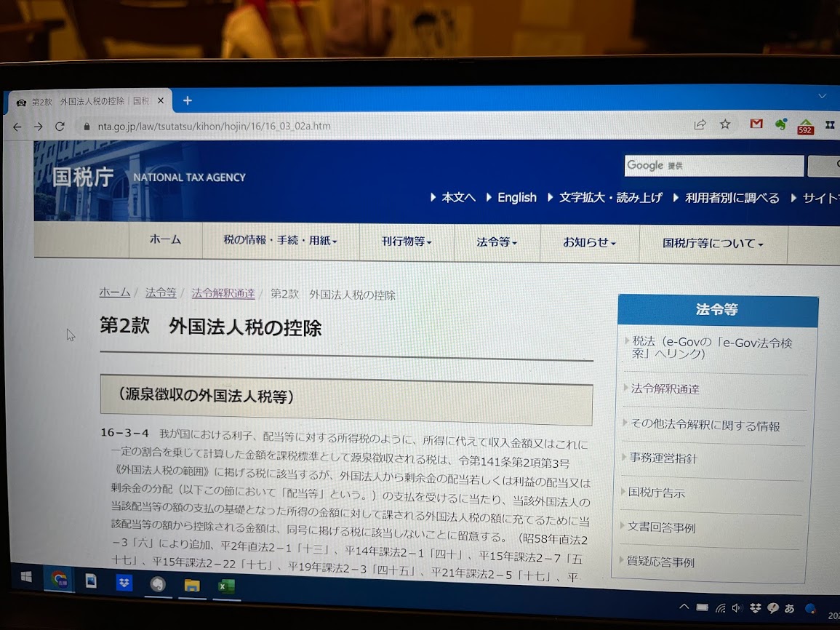Reload the page with the refresh icon

click(x=60, y=127)
